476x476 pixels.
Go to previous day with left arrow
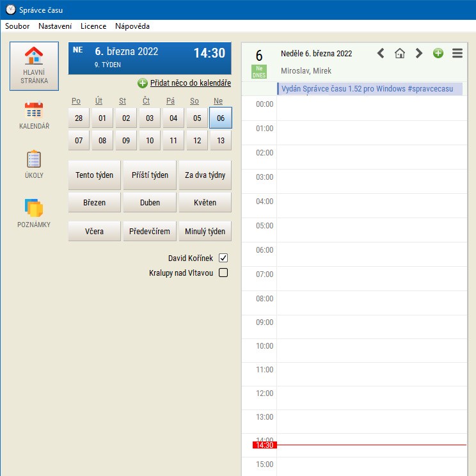click(x=381, y=53)
